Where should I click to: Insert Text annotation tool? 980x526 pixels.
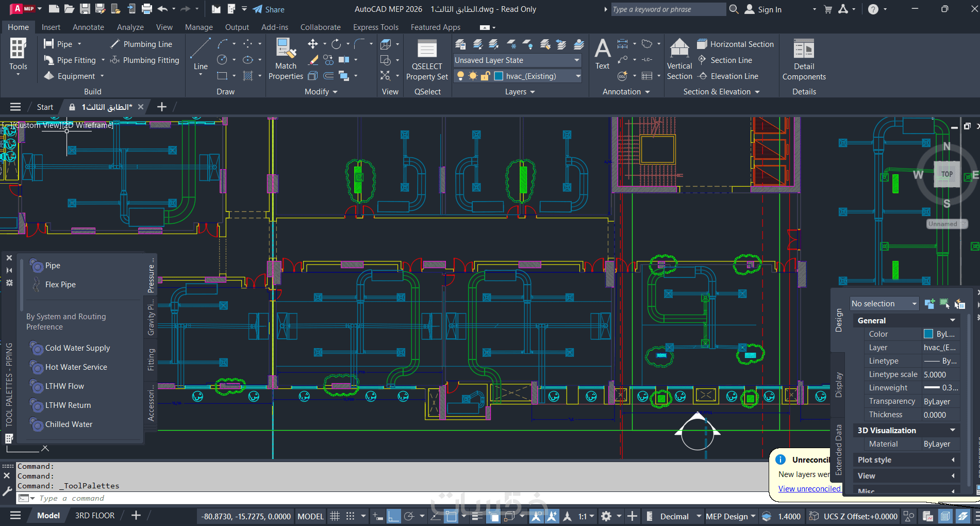(x=602, y=54)
